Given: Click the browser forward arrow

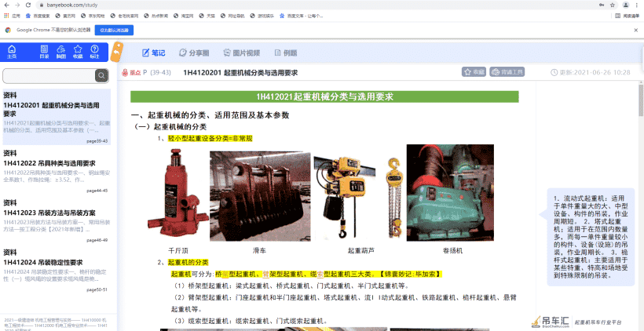Looking at the screenshot, I should tap(16, 5).
